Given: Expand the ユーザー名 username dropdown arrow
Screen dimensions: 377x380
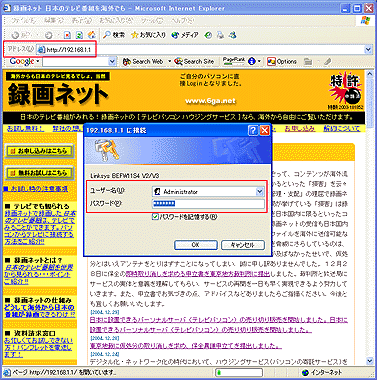Looking at the screenshot, I should click(x=260, y=191).
